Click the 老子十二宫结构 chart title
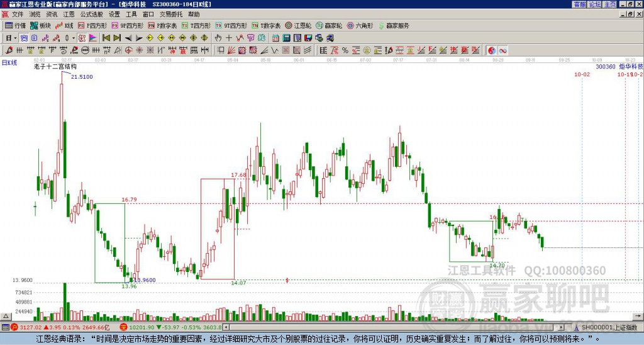The image size is (644, 345). 55,67
